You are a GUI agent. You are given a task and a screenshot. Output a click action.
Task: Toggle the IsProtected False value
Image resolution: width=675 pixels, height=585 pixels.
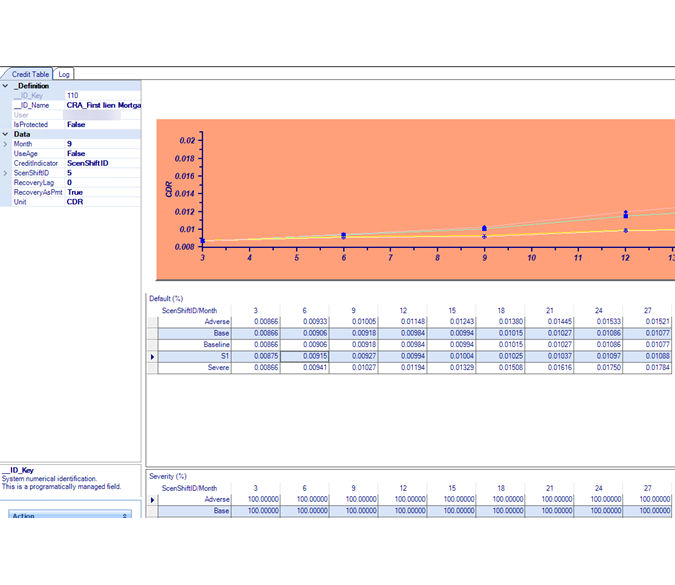pyautogui.click(x=76, y=125)
